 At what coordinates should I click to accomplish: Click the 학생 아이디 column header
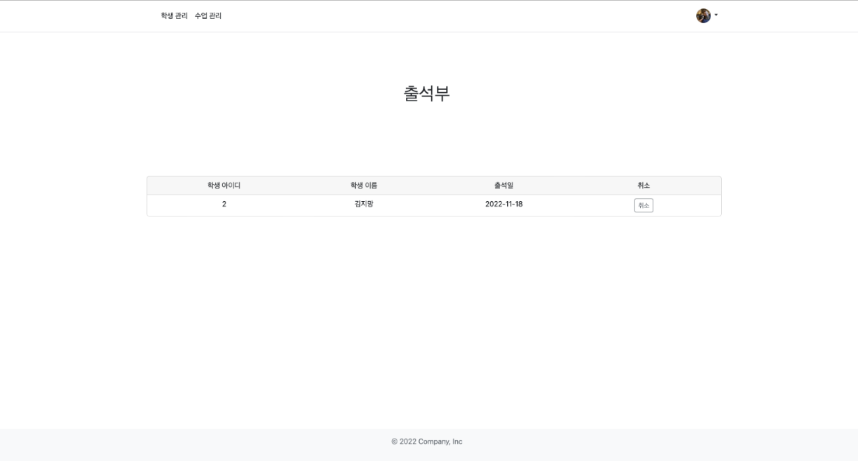pos(224,186)
